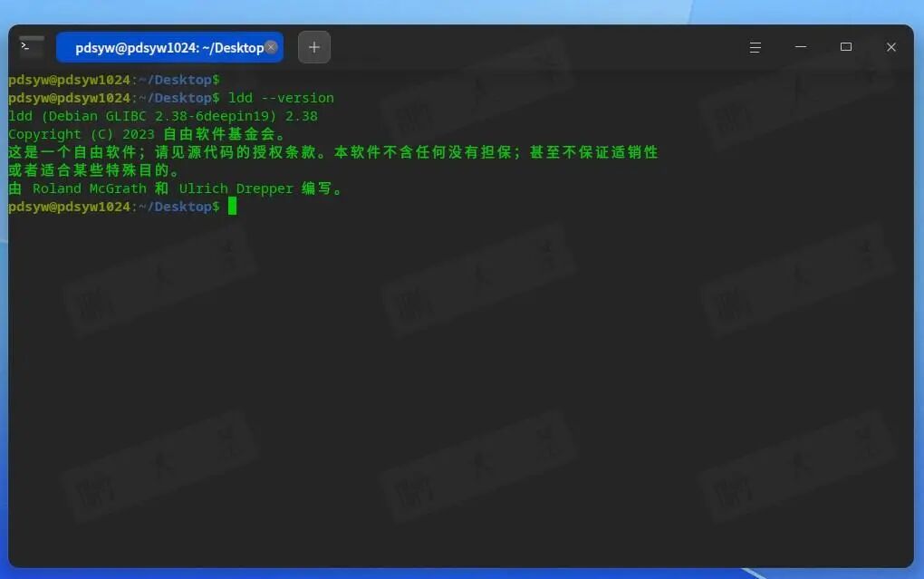Click the first empty prompt line at top
Screen dimensions: 924x579
tap(113, 80)
